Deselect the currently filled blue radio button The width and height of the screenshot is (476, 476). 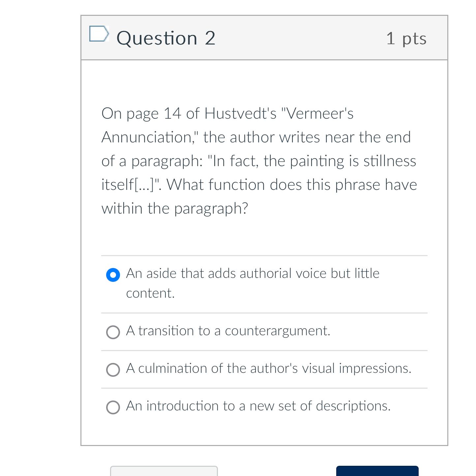click(x=113, y=275)
